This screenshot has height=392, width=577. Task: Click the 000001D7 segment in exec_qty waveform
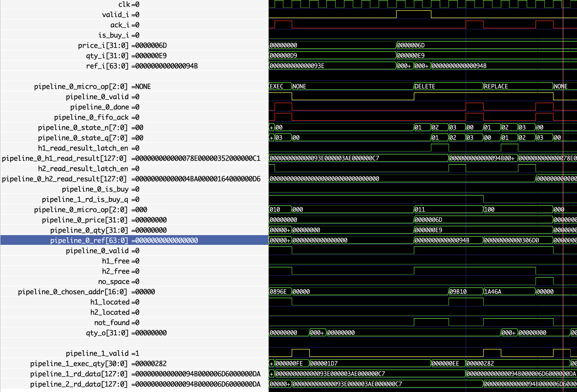(x=370, y=363)
